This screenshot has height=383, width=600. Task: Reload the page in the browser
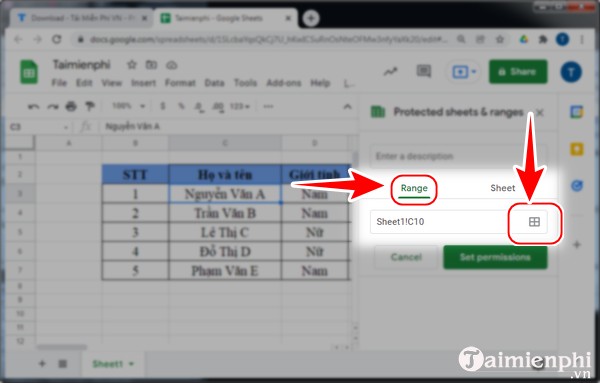57,39
